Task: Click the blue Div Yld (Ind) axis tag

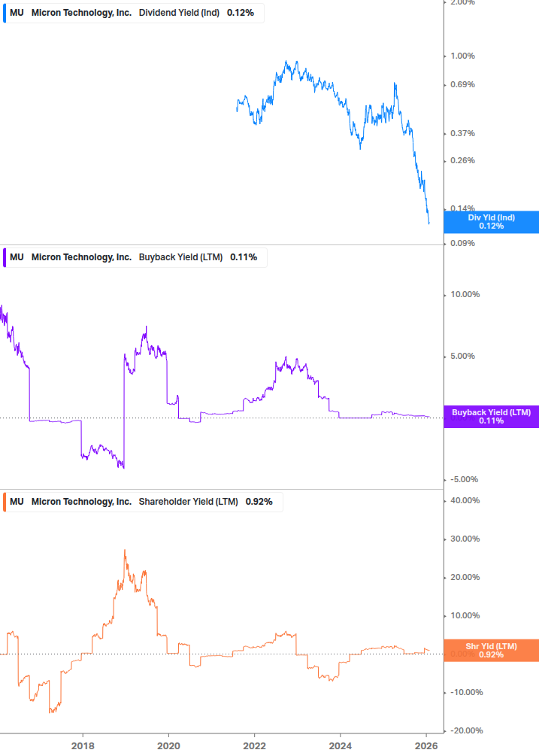Action: pyautogui.click(x=491, y=222)
